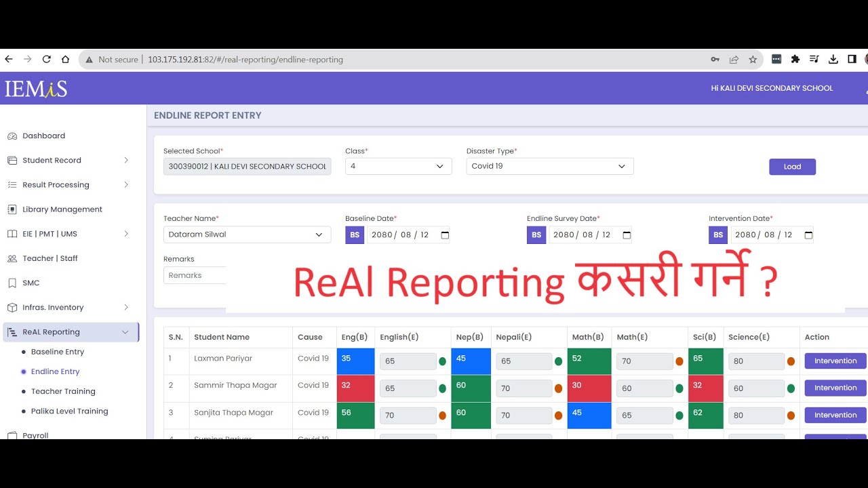Click the ReAL Reporting sidebar icon
Image resolution: width=868 pixels, height=488 pixels.
12,332
